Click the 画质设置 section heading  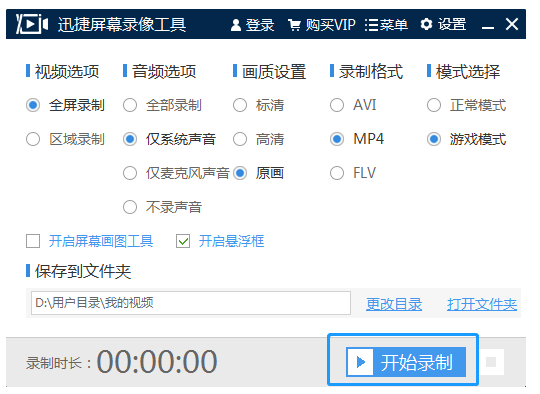click(274, 72)
